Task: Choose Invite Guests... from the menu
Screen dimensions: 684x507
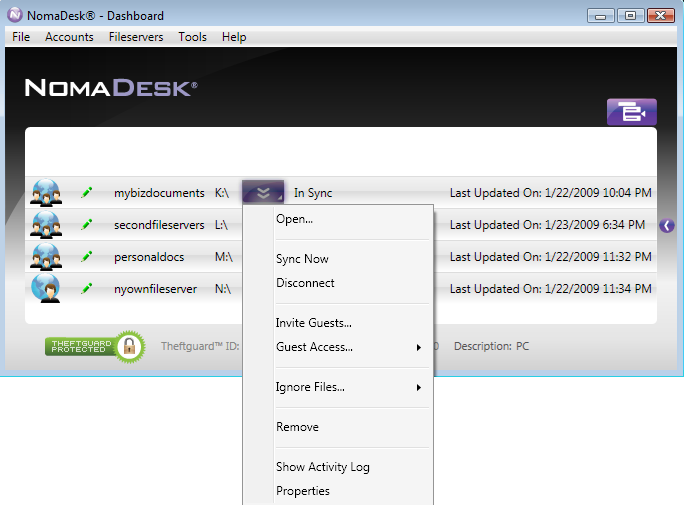Action: 314,323
